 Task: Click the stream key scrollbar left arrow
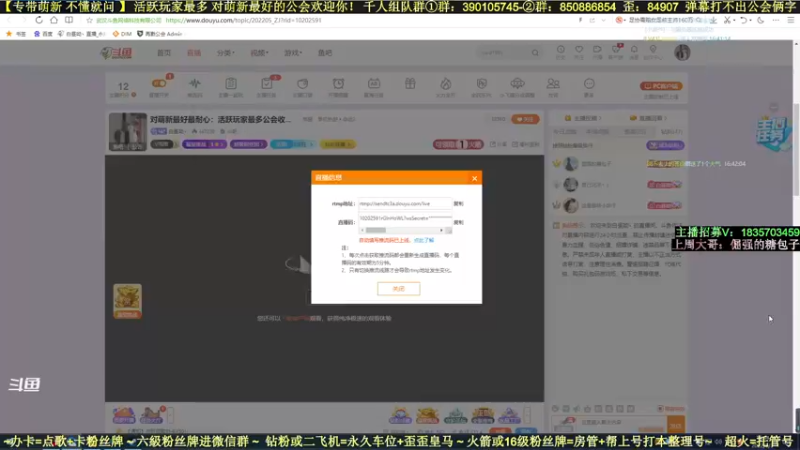[x=362, y=231]
